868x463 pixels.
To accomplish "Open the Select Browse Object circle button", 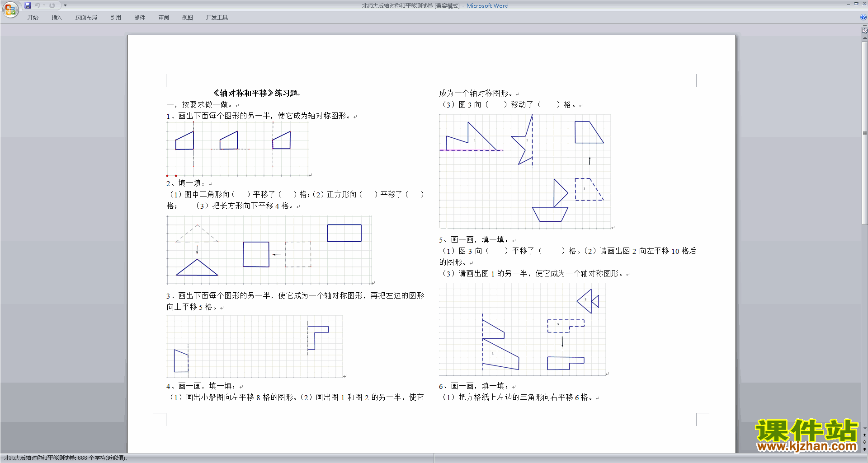I will [864, 442].
